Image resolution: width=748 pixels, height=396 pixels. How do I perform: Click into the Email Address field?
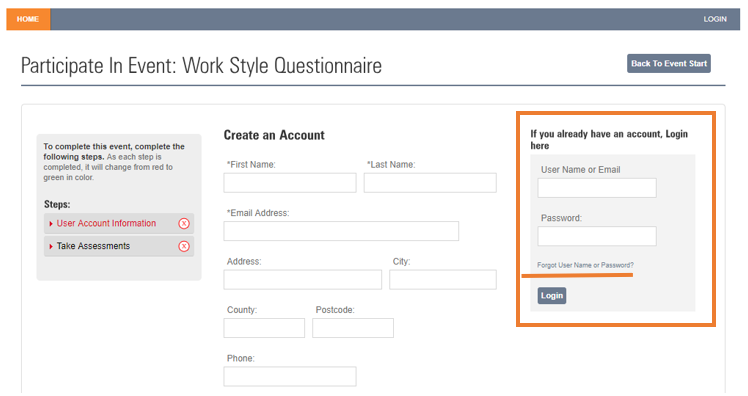[341, 231]
